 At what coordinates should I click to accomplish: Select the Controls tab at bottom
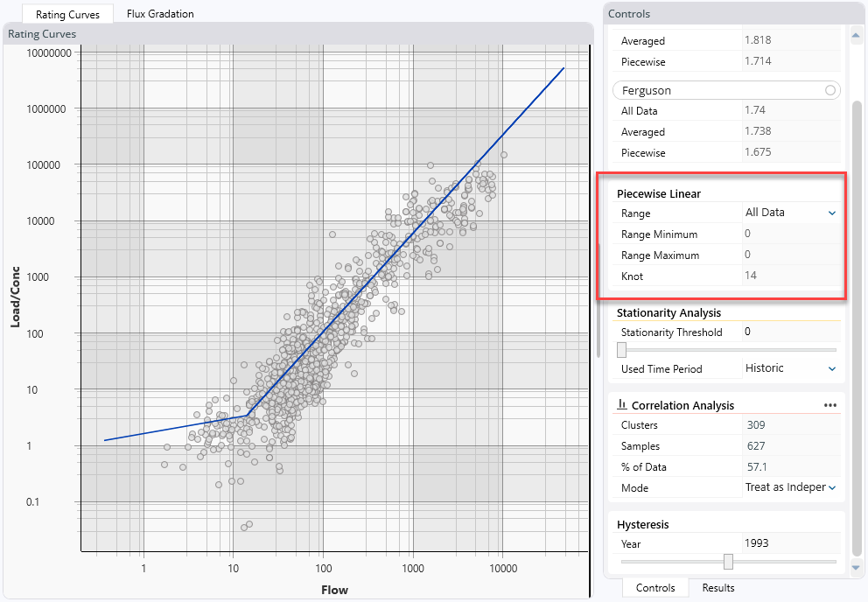click(x=654, y=588)
